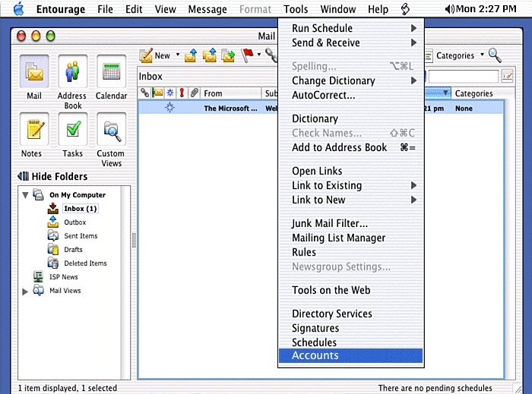
Task: Click the ISP News server icon
Action: point(38,276)
